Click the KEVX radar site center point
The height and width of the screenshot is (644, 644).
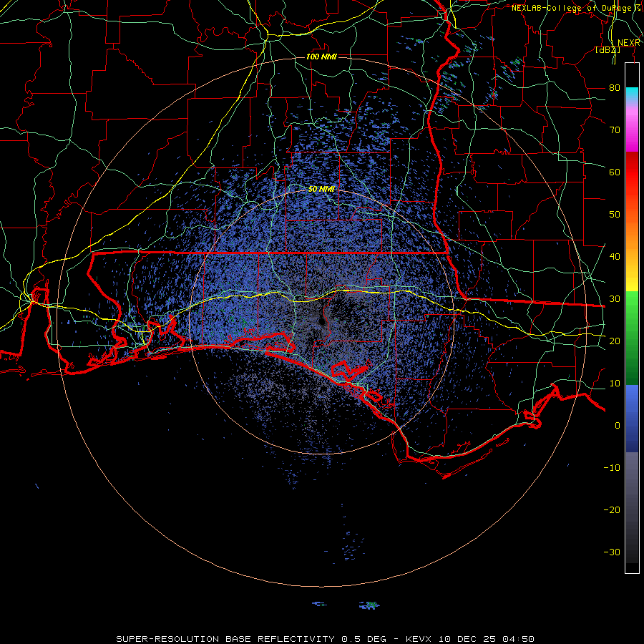click(322, 321)
